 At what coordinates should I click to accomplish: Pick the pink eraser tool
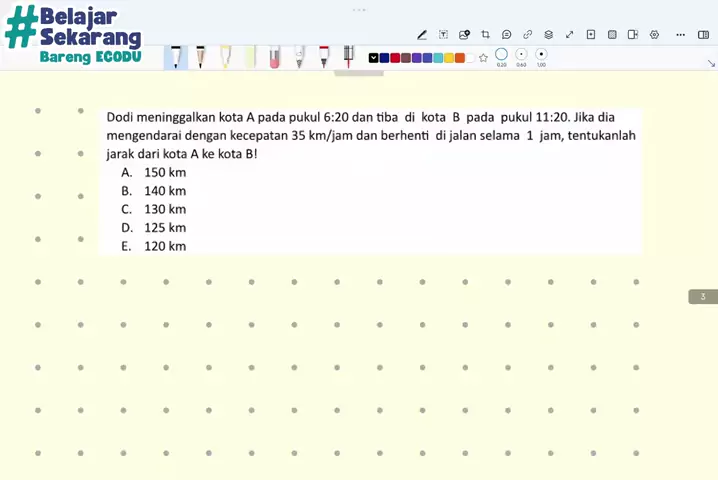[274, 56]
